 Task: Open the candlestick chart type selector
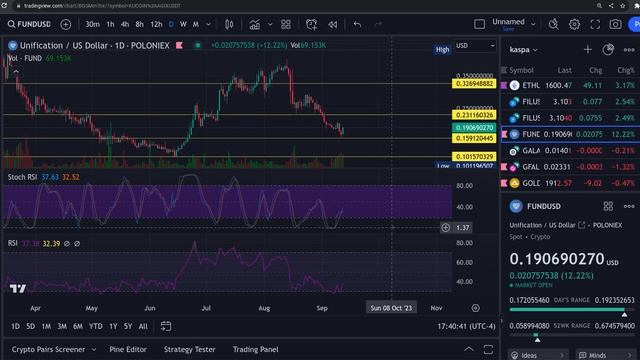tap(229, 24)
